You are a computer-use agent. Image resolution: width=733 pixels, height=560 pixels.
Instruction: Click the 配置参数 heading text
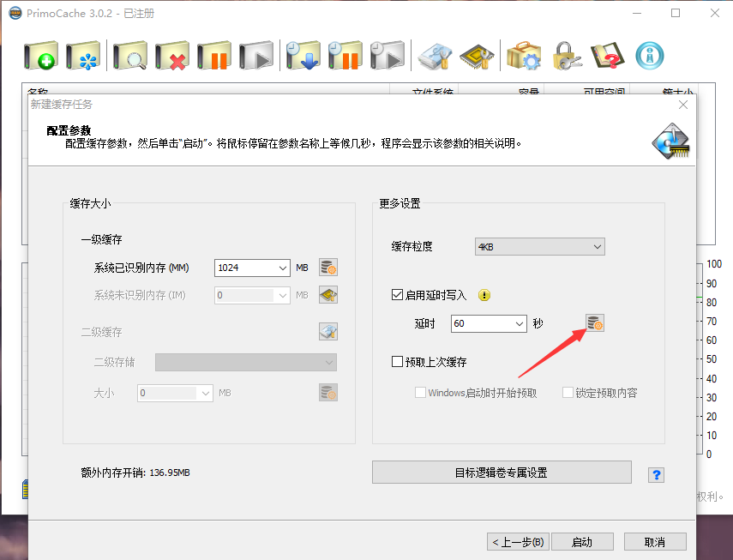click(69, 130)
